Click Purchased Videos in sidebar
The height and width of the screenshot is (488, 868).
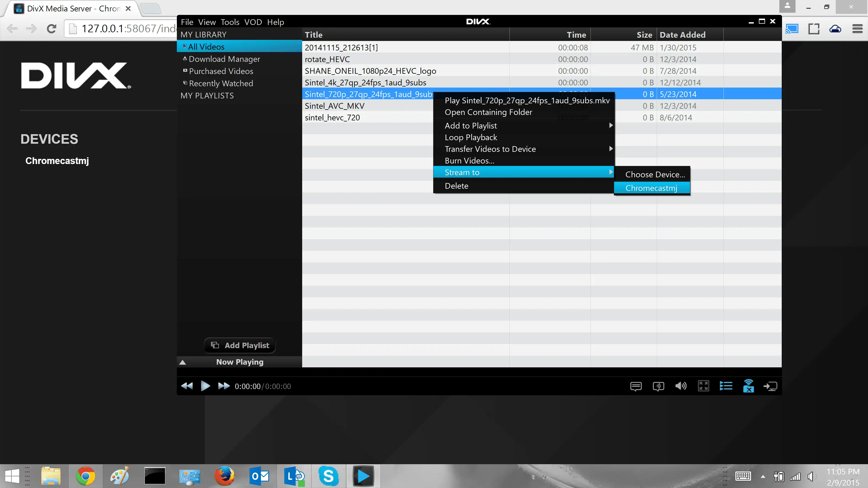point(221,71)
